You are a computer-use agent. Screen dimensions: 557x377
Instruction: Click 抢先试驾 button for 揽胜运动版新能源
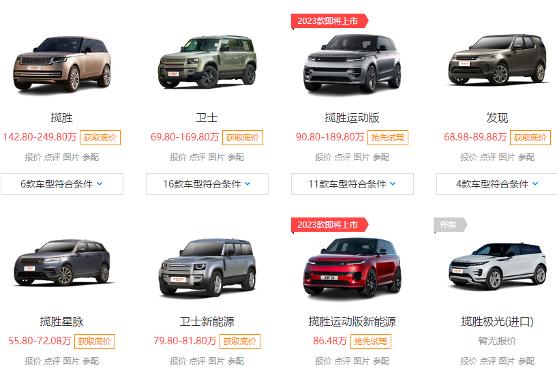(x=371, y=341)
